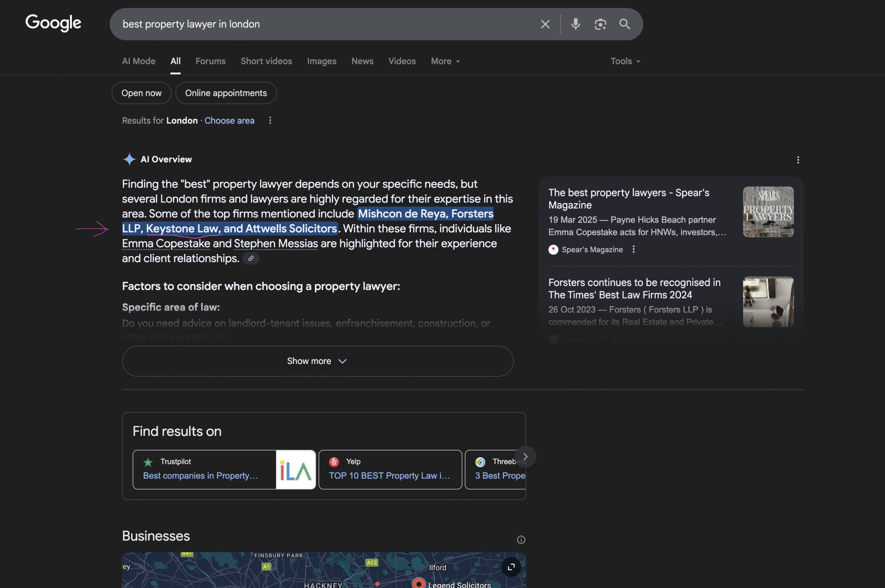This screenshot has width=885, height=588.
Task: Open source link chip after client relationships
Action: [x=251, y=258]
